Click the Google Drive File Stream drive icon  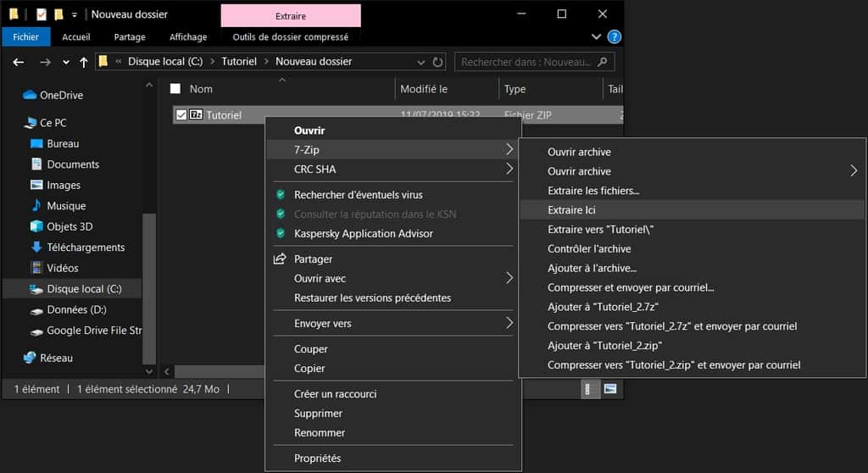click(36, 331)
